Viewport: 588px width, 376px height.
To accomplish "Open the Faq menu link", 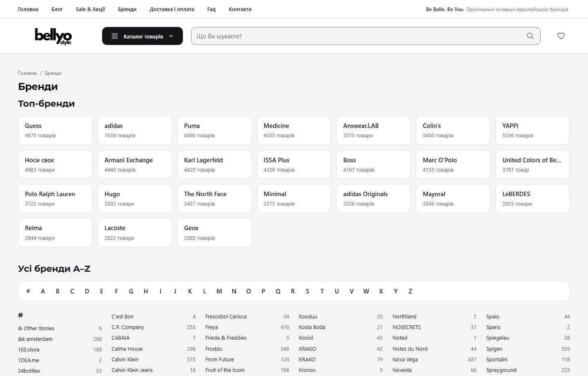I will click(212, 9).
